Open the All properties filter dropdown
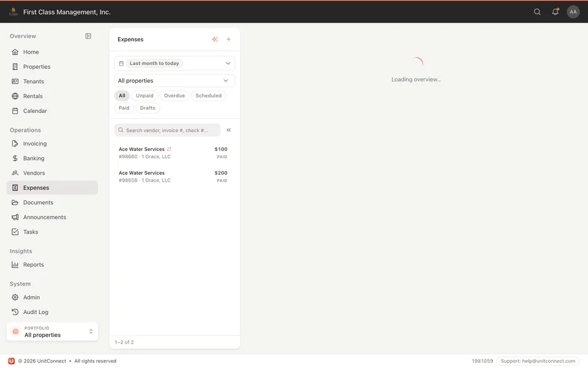 pos(175,81)
